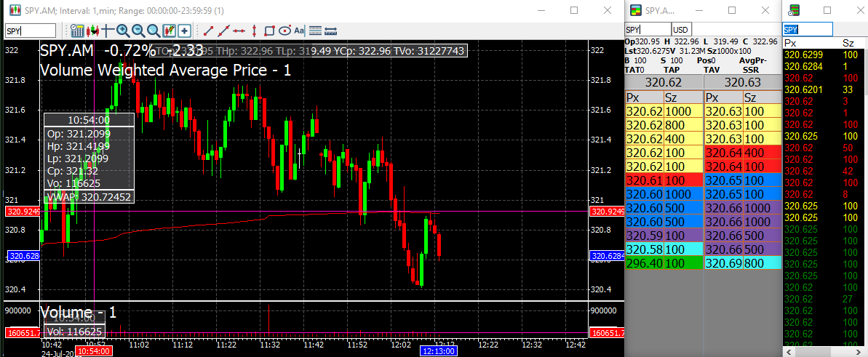Click the plain magnifier zoom-reset icon

coord(154,31)
